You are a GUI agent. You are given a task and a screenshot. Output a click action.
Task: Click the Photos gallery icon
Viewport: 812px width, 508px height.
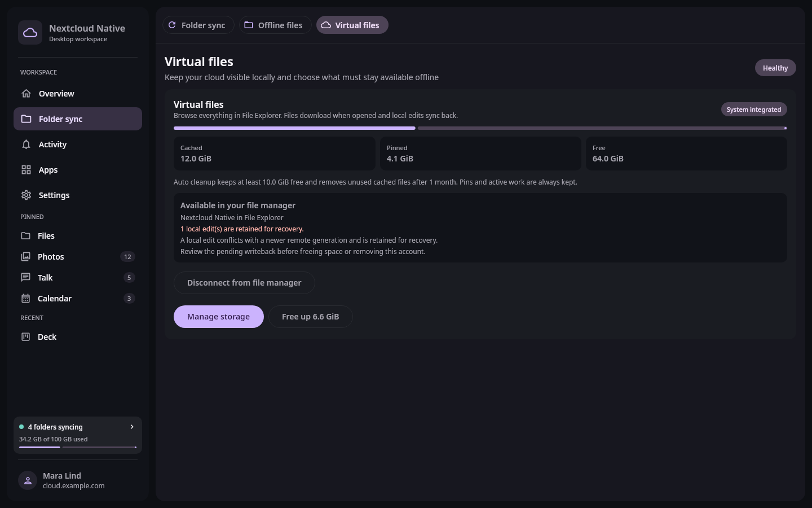coord(25,257)
